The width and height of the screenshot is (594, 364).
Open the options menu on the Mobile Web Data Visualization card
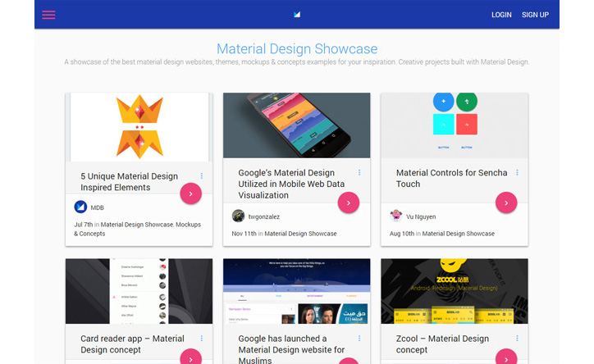tap(359, 172)
